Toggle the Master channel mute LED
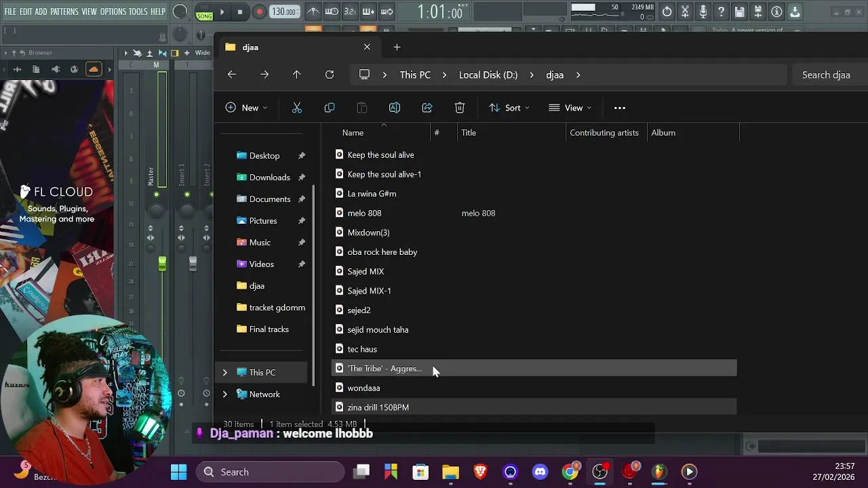This screenshot has width=868, height=488. pos(156,195)
